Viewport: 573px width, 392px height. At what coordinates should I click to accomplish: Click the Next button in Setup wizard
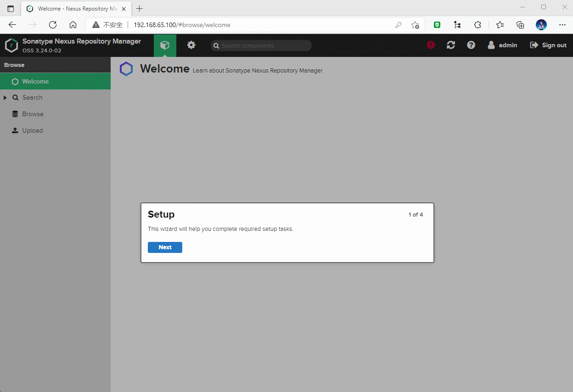pyautogui.click(x=165, y=247)
